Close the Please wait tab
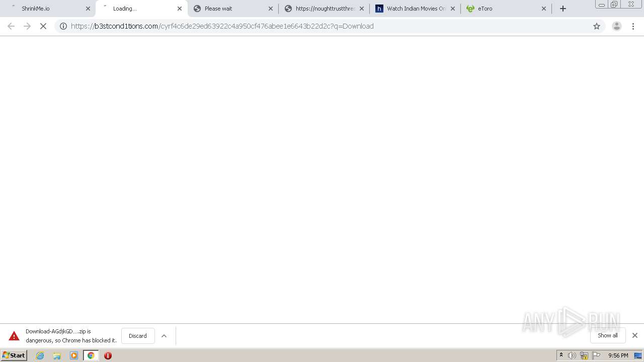644x362 pixels. [271, 9]
